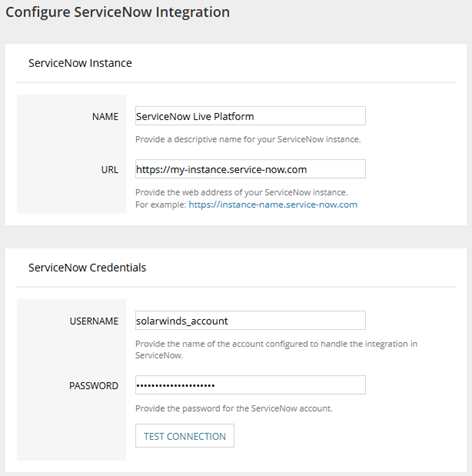Open the instance-name.service-now.com example link
The image size is (472, 476).
point(273,204)
